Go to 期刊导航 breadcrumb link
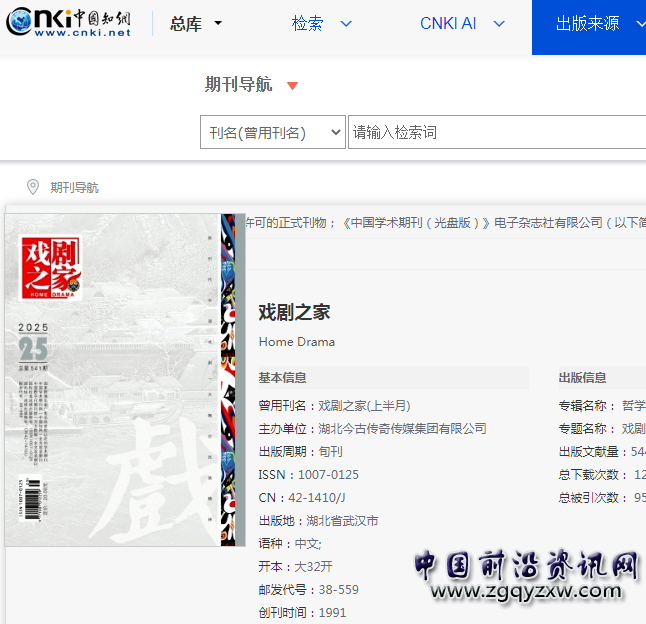 [x=75, y=188]
